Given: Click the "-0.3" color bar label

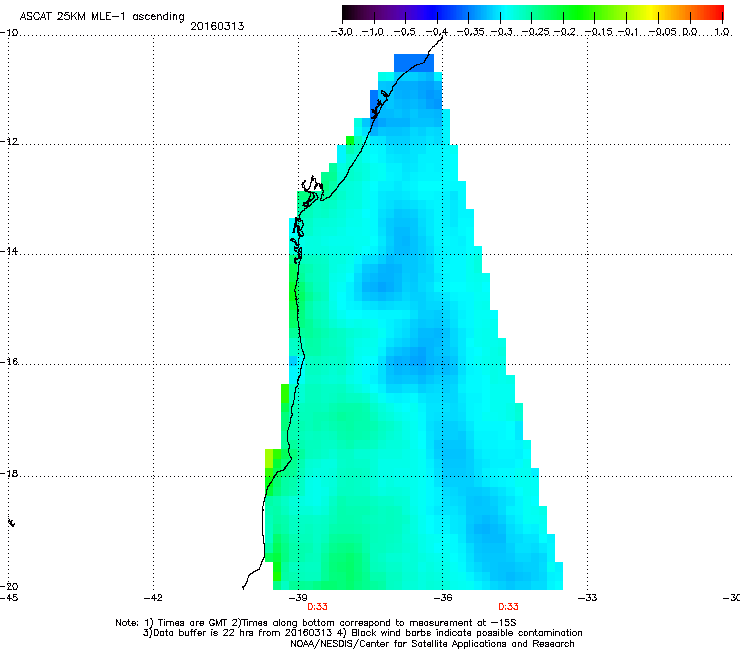Looking at the screenshot, I should [501, 32].
